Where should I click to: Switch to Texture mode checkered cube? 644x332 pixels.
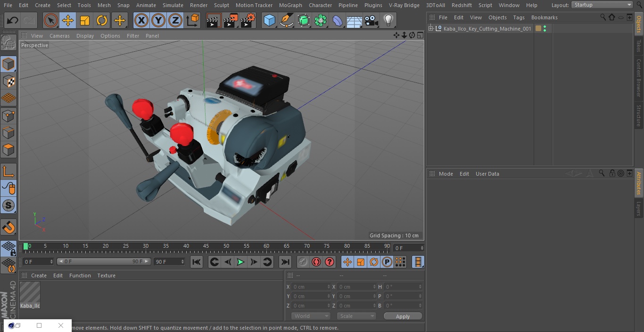coord(8,81)
